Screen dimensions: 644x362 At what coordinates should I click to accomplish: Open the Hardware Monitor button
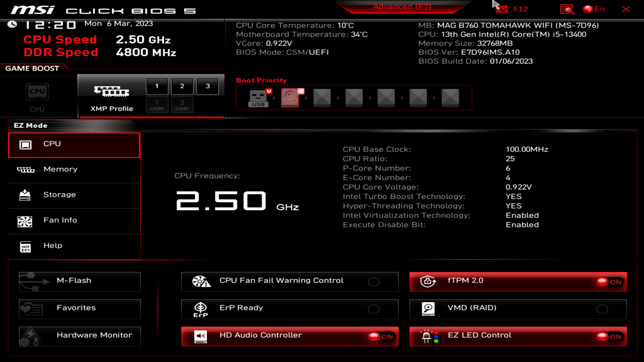click(x=80, y=336)
